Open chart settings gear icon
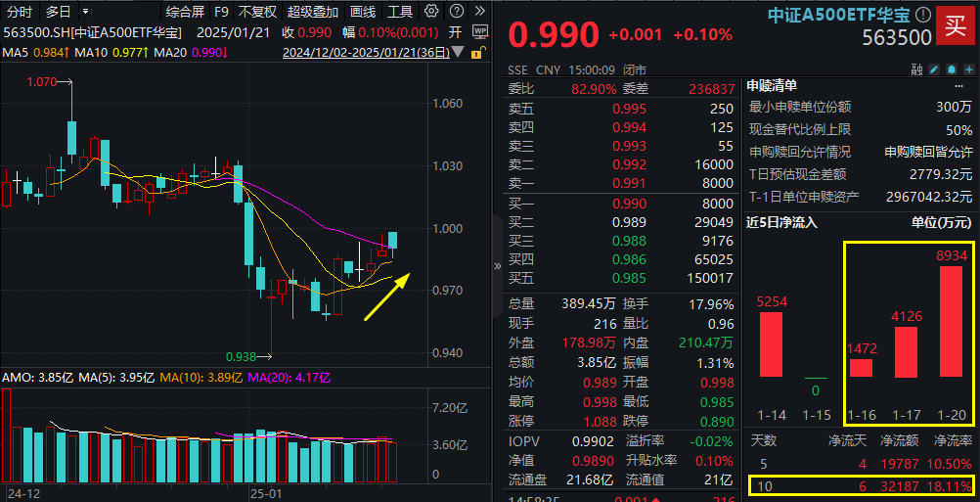This screenshot has width=980, height=502. point(429,12)
